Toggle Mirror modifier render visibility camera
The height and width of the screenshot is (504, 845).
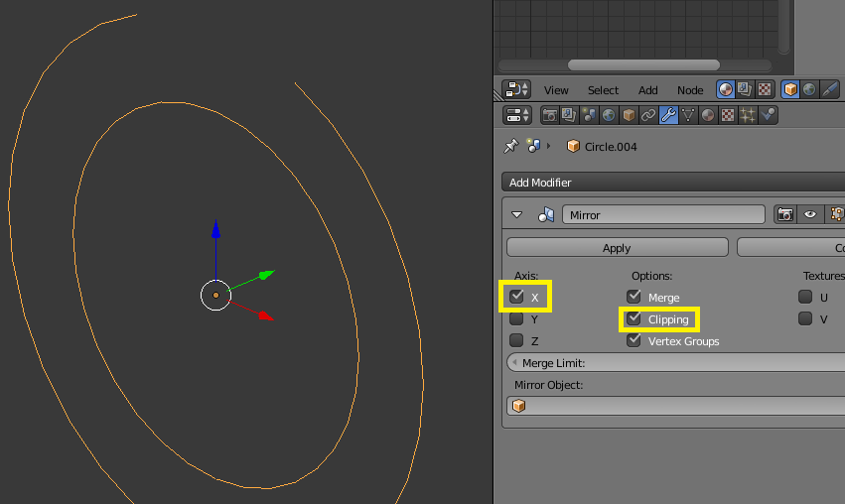pos(785,214)
